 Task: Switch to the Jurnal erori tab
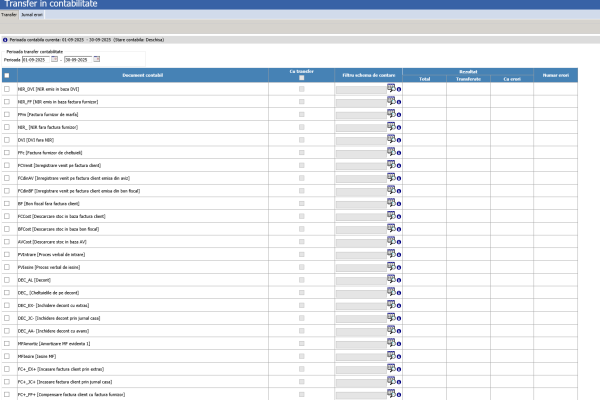point(32,15)
